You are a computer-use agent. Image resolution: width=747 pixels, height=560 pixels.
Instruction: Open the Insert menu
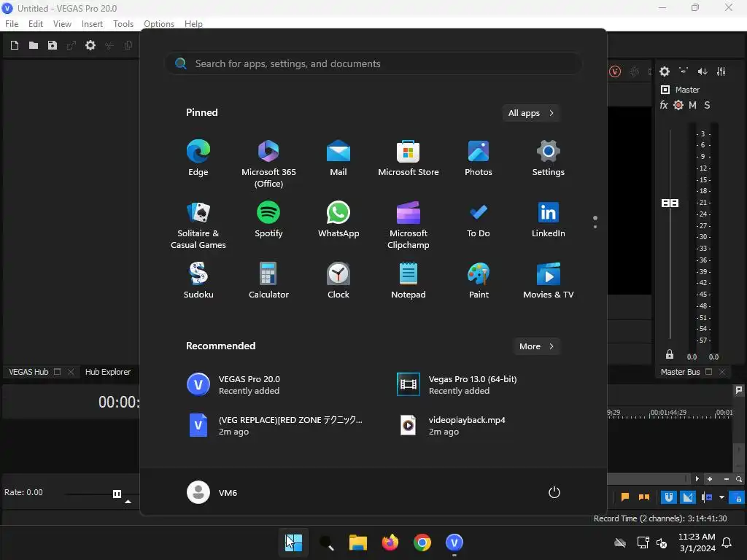pos(92,24)
